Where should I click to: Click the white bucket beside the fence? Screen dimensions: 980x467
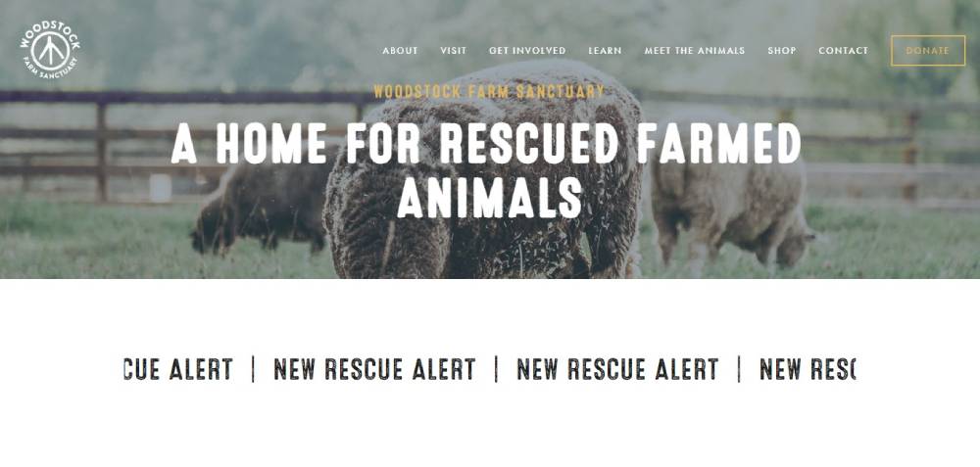tap(160, 188)
